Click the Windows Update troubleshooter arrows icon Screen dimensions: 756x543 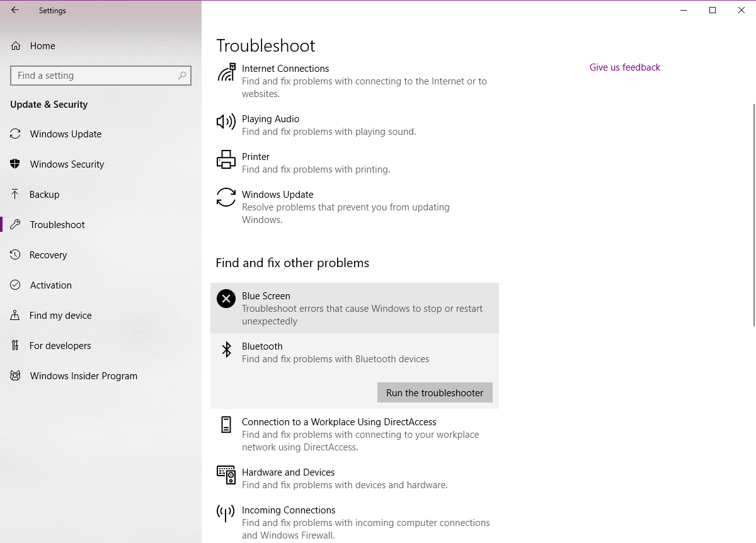[226, 197]
